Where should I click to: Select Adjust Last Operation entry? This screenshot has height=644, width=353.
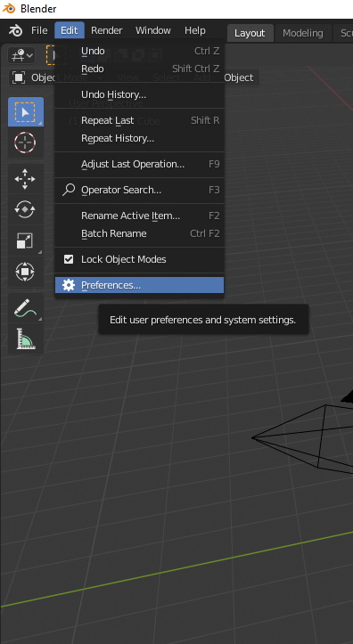tap(140, 164)
